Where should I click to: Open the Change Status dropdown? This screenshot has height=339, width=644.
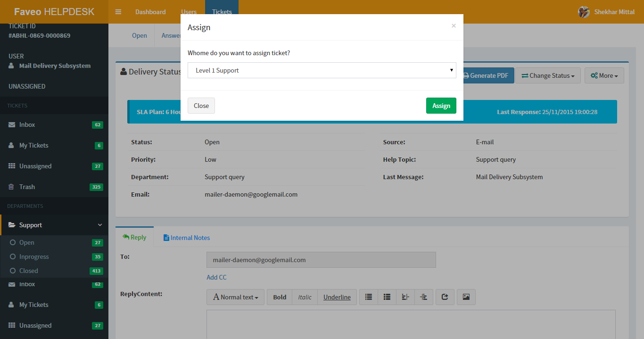pos(548,75)
